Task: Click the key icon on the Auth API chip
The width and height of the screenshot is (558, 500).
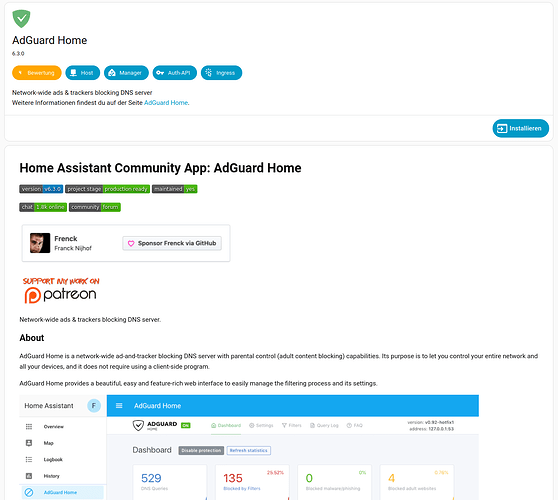Action: click(160, 73)
